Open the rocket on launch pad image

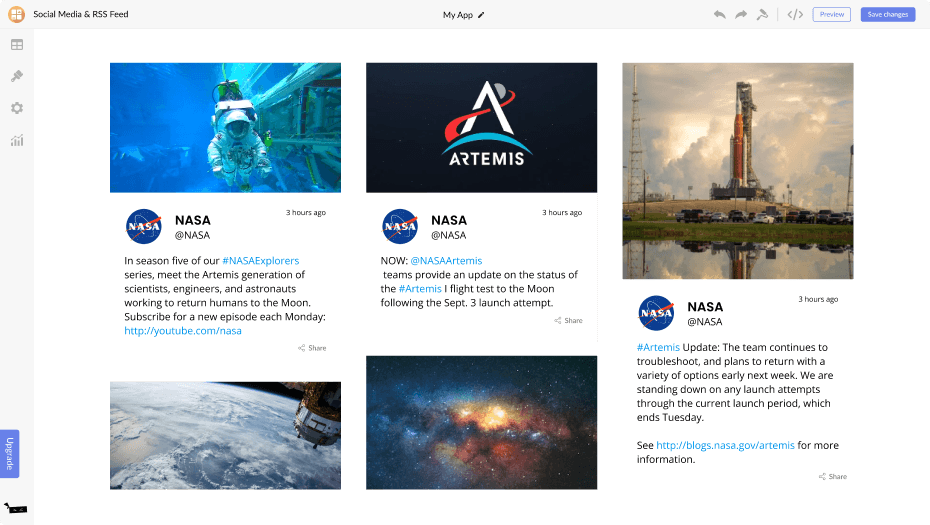point(738,171)
